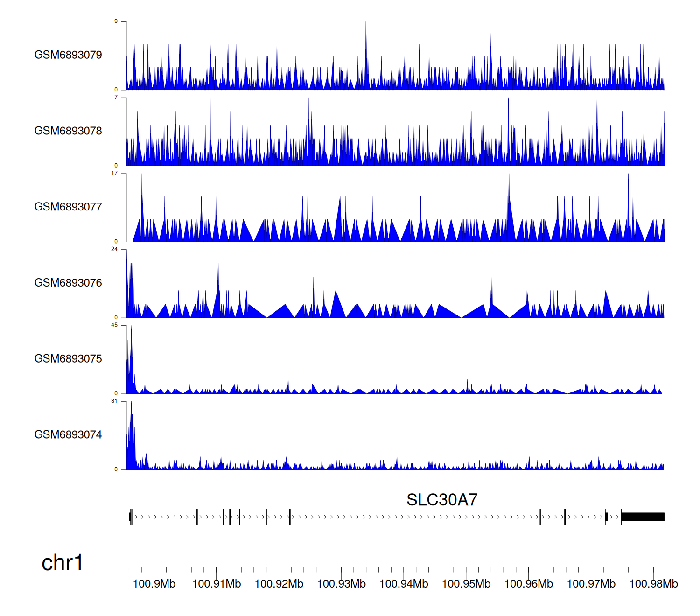Screen dimensions: 700x616
Task: Click the 100.9Mb axis tick label
Action: pos(154,584)
